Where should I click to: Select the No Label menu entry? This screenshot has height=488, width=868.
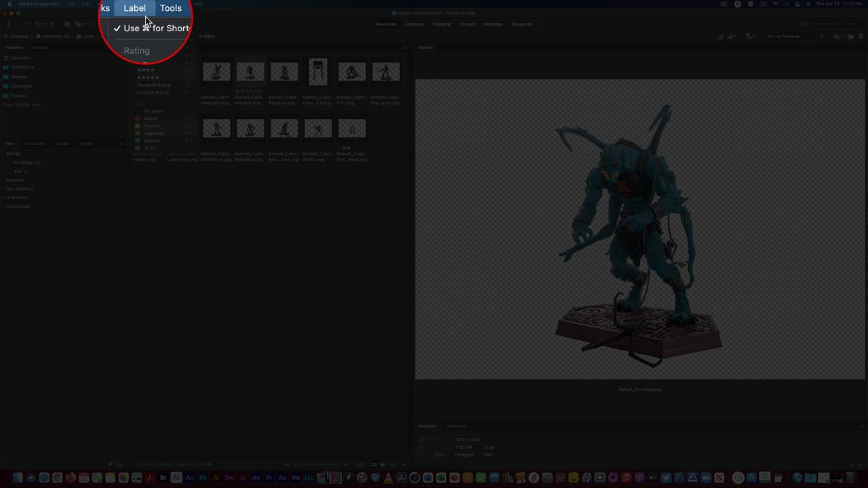[153, 111]
